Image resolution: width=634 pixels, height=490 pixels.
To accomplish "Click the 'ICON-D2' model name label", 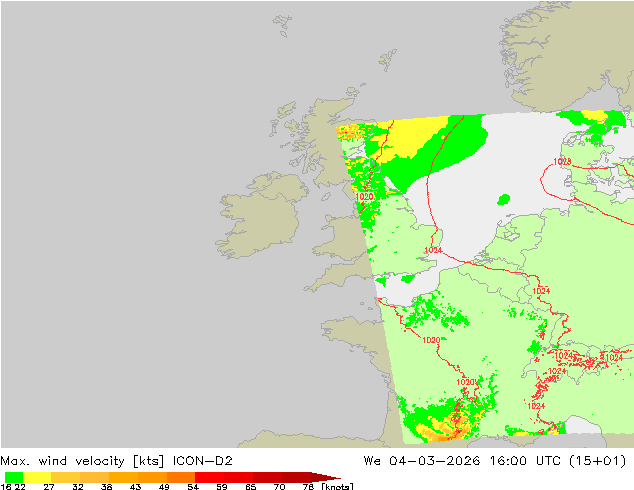I will 203,461.
